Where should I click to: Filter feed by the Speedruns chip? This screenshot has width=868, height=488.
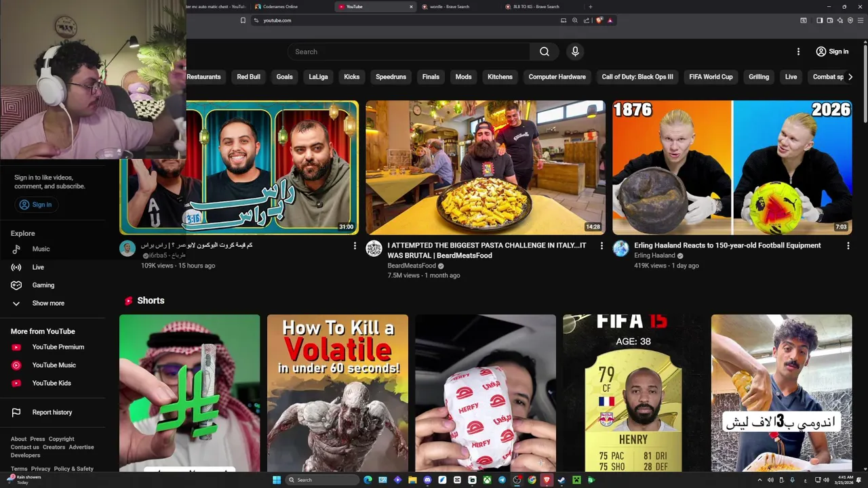tap(391, 77)
